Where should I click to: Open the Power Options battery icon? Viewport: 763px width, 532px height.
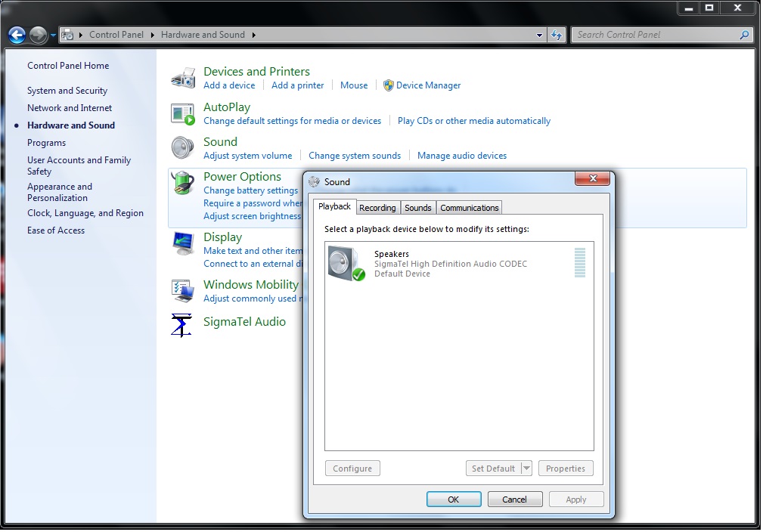183,184
